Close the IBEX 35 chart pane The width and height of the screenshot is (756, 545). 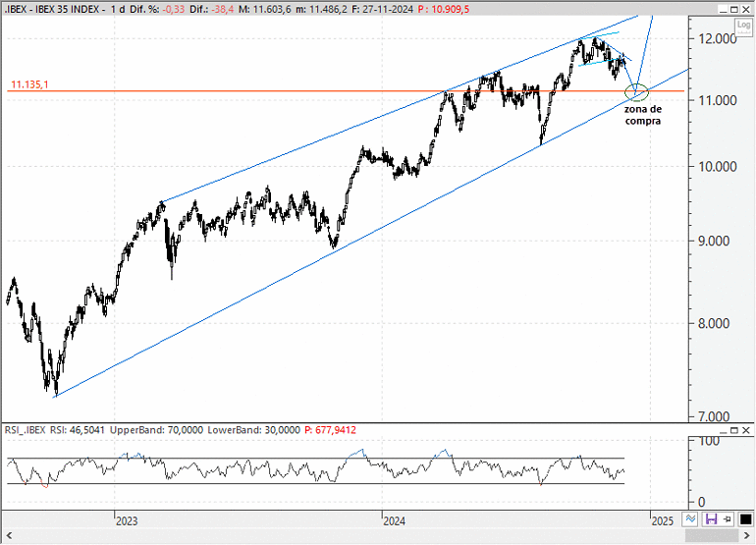(746, 9)
